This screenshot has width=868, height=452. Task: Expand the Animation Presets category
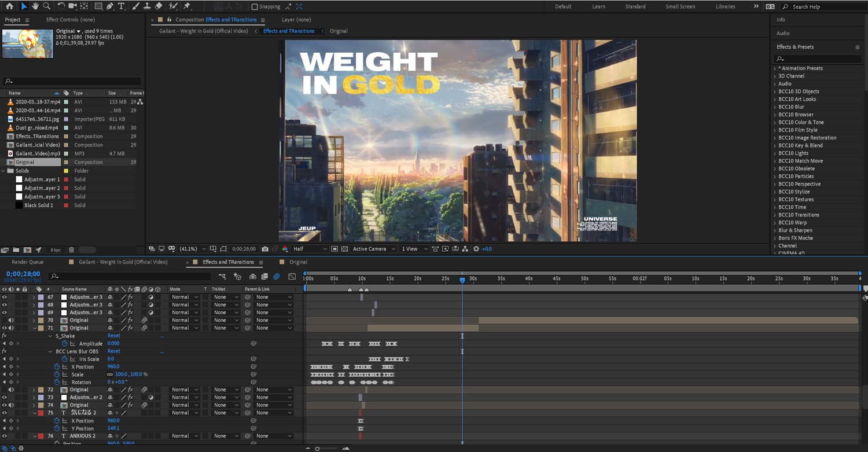tap(775, 68)
